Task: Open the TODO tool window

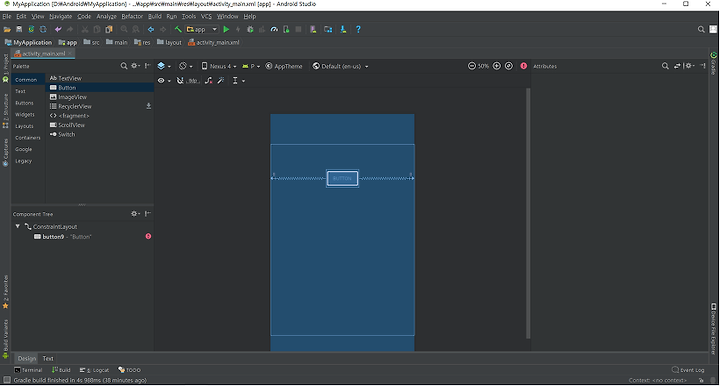Action: [x=129, y=370]
